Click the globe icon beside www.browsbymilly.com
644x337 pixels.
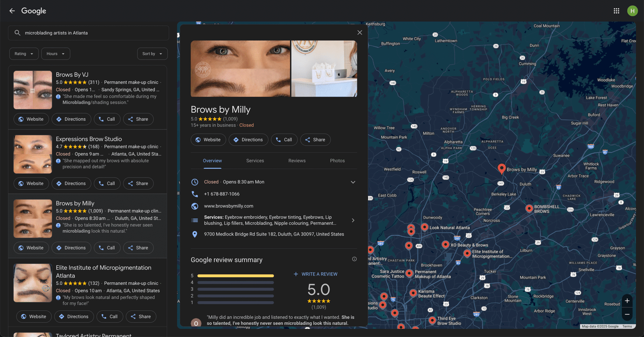[x=195, y=206]
